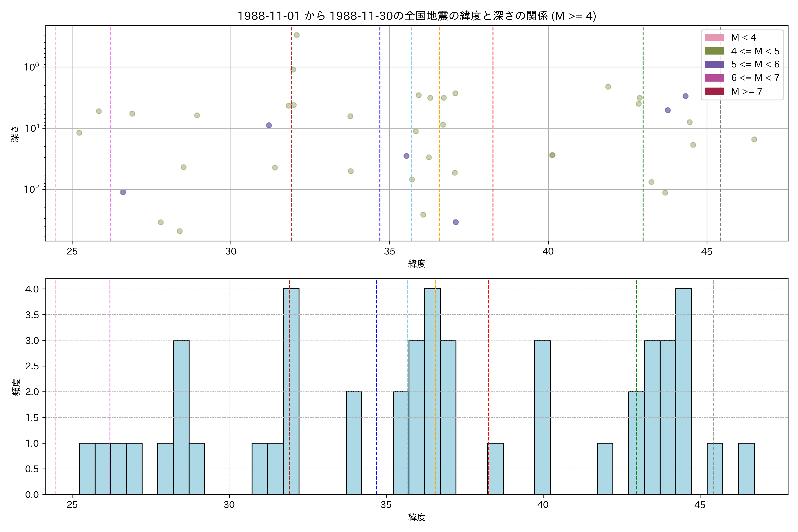Click the height 2 histogram bar near latitude 34

[354, 443]
